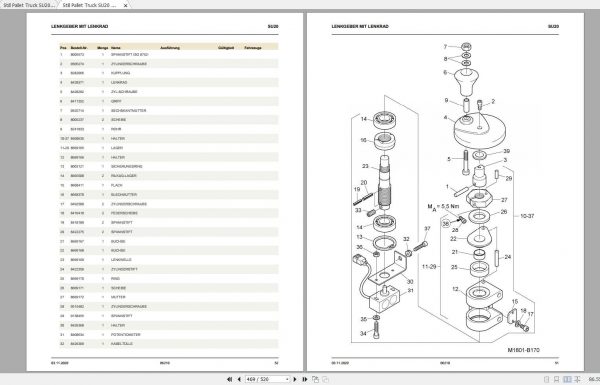The height and width of the screenshot is (385, 600).
Task: Click part number 34 label in diagram
Action: (x=363, y=333)
